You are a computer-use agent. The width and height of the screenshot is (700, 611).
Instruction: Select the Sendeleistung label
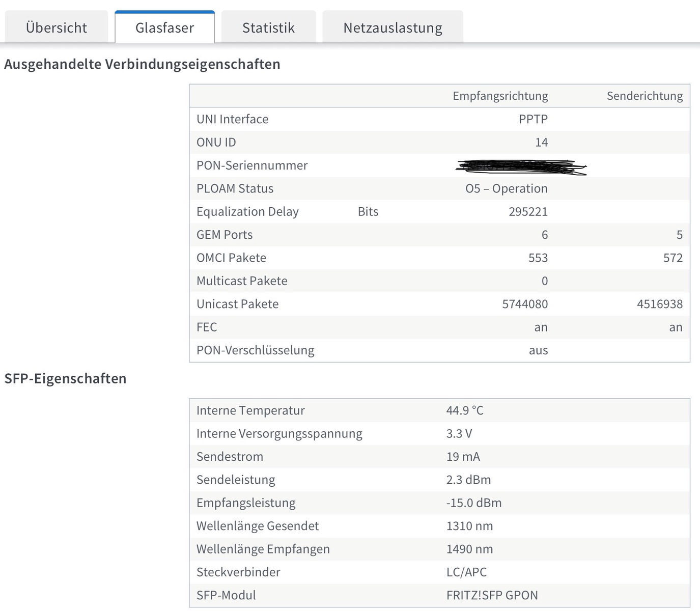click(x=235, y=480)
